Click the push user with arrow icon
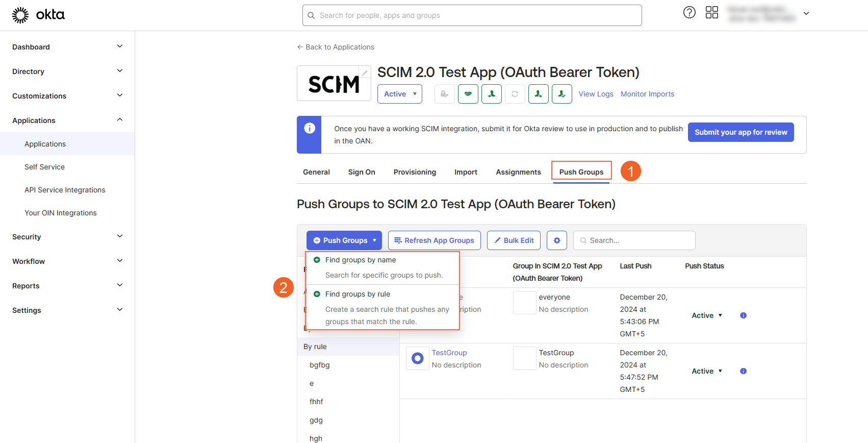868x443 pixels. (538, 94)
